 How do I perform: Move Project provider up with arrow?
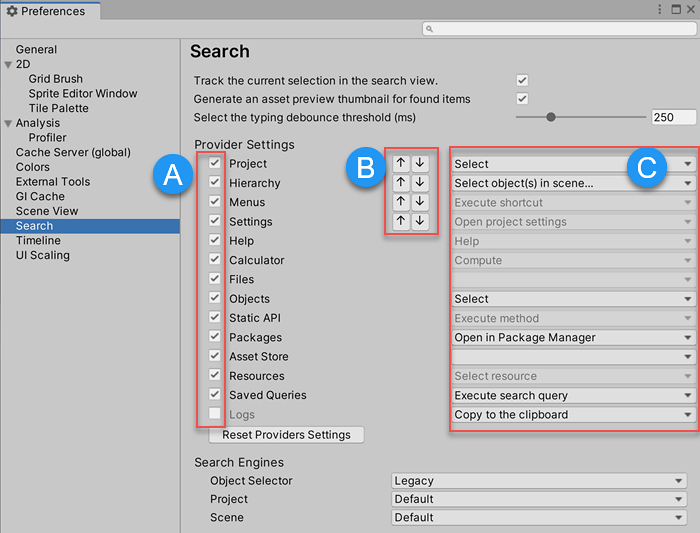400,163
